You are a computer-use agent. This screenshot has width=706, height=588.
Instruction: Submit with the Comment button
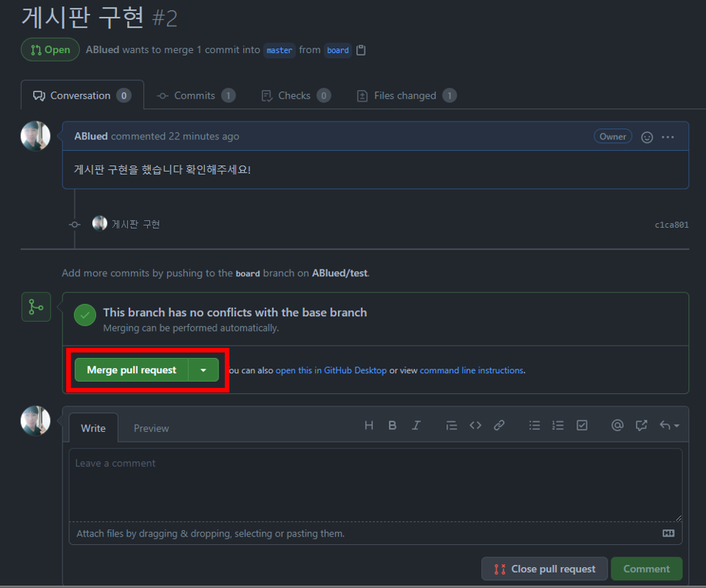(x=647, y=569)
